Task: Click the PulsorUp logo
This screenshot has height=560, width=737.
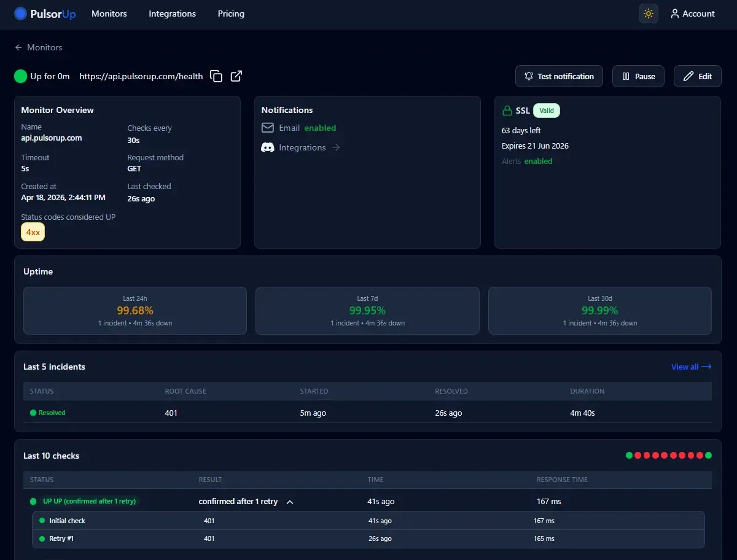Action: tap(45, 14)
